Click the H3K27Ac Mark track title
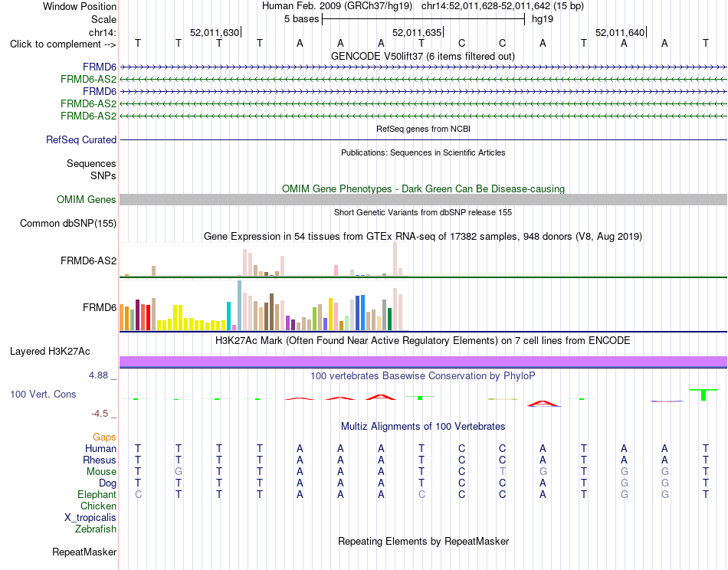Screen dimensions: 728x570 tap(423, 341)
